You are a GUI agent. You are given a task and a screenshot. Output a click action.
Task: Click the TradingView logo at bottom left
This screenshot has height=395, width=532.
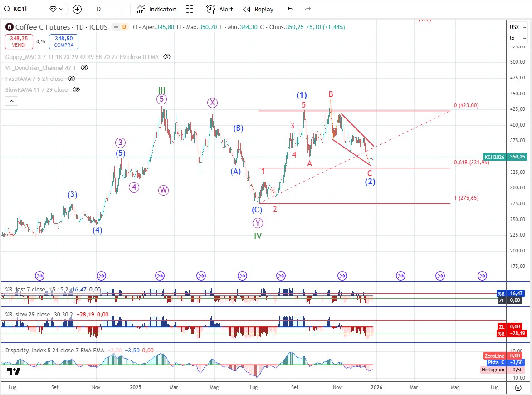13,372
